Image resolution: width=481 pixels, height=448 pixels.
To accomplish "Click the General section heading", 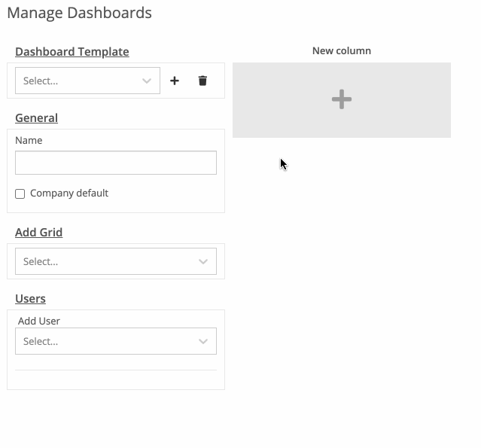I will (36, 117).
